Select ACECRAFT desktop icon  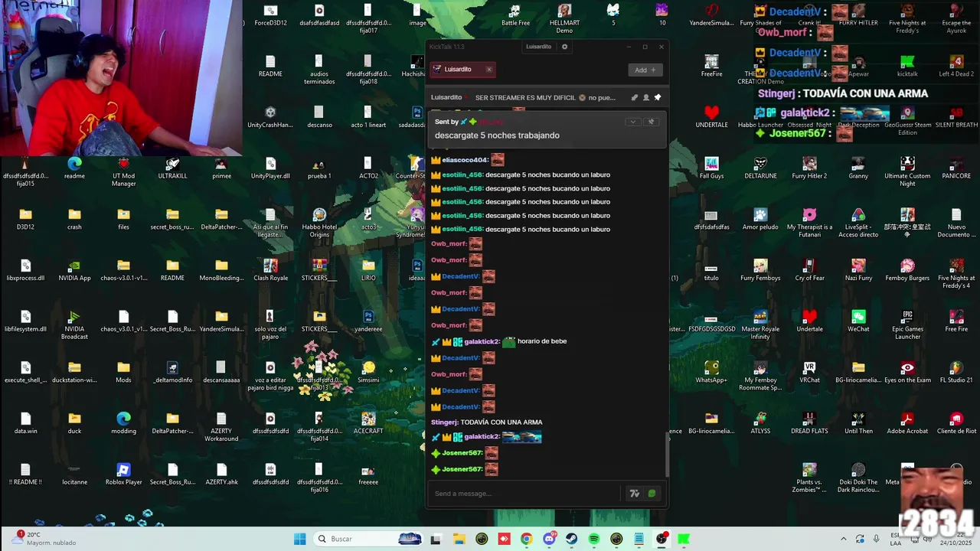(x=368, y=423)
